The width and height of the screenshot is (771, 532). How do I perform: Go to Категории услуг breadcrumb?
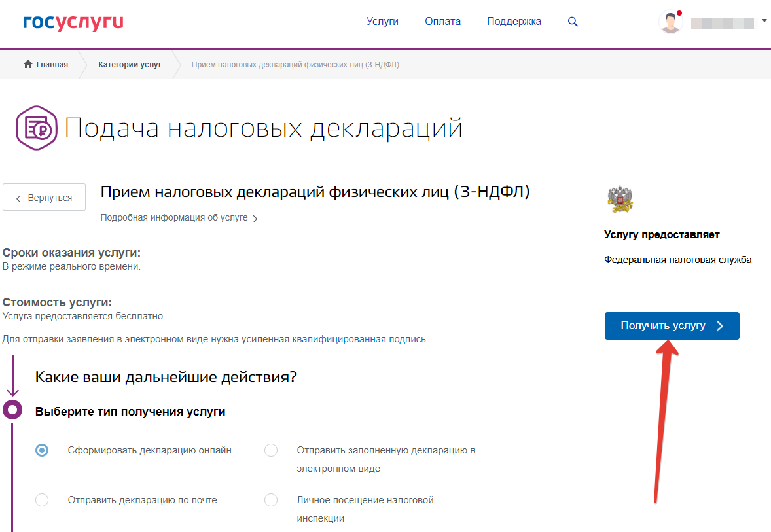coord(130,64)
